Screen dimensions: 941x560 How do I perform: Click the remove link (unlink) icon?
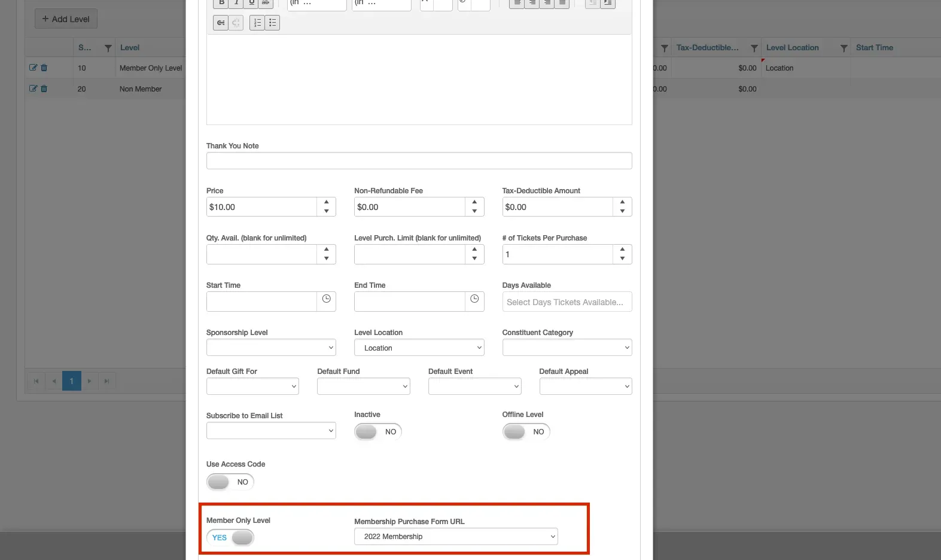tap(236, 23)
